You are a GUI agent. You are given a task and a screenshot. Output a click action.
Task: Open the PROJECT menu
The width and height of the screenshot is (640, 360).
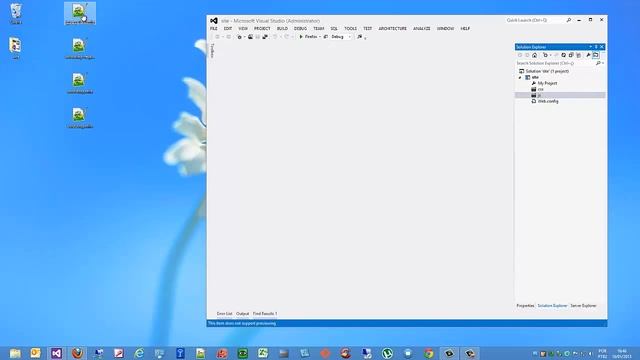(262, 29)
